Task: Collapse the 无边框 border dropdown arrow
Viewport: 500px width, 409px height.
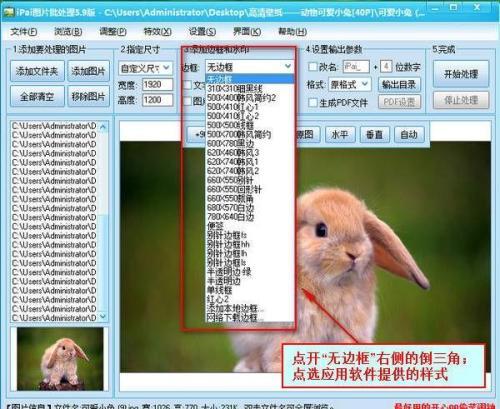Action: click(x=288, y=67)
